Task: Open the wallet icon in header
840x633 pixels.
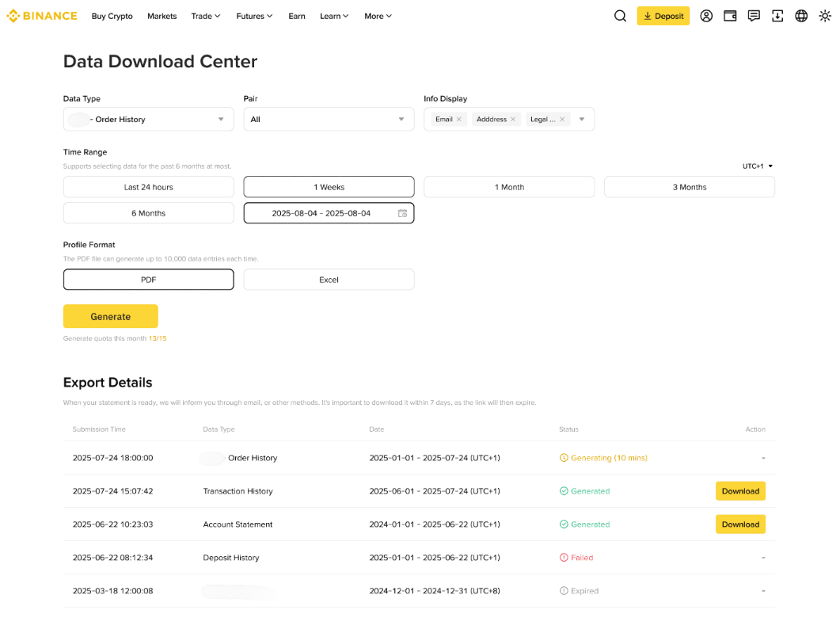Action: pos(730,16)
